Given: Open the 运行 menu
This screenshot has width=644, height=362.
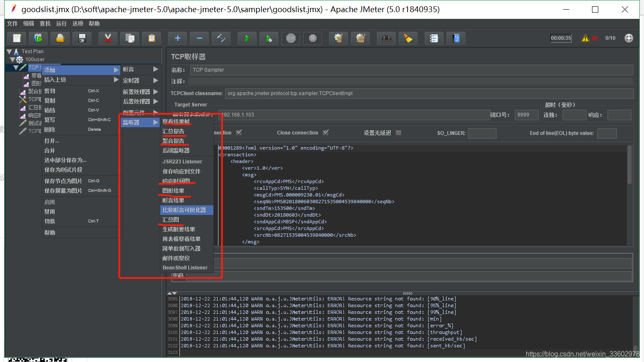Looking at the screenshot, I should point(61,23).
